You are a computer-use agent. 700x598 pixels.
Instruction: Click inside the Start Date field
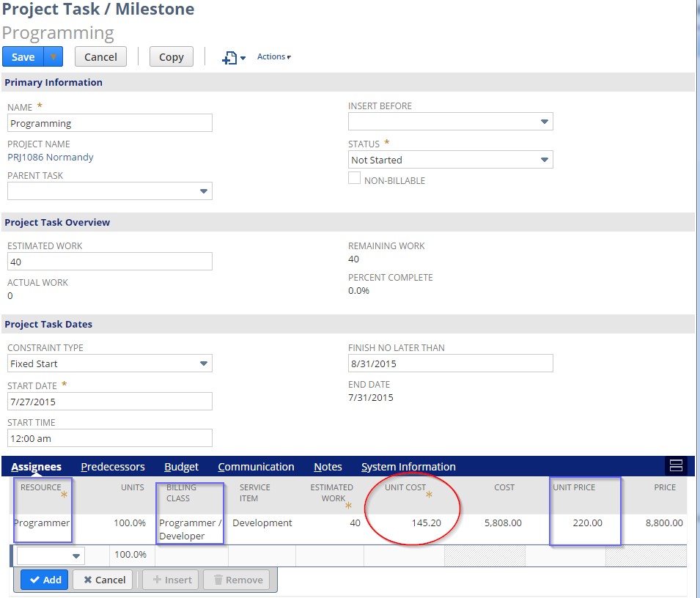pos(110,401)
